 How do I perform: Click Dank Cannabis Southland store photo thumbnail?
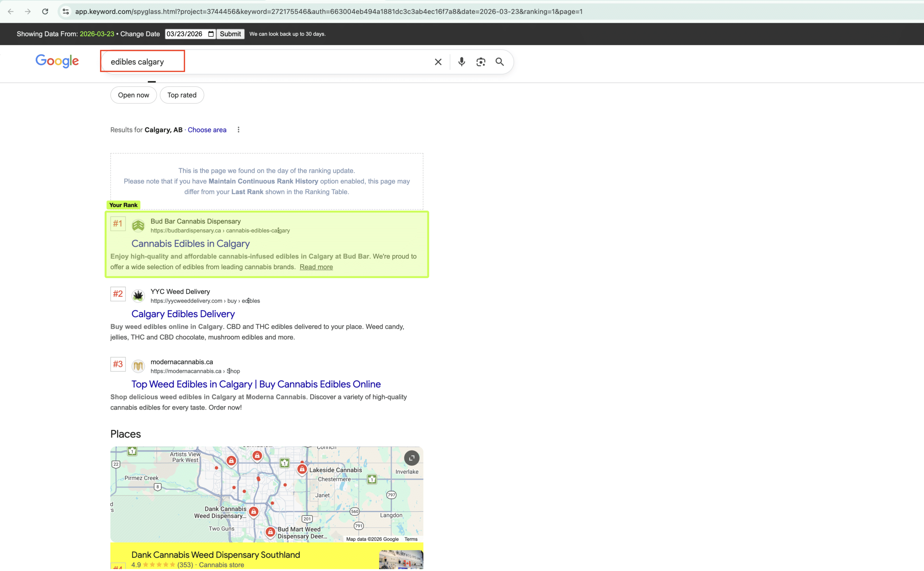pyautogui.click(x=401, y=560)
